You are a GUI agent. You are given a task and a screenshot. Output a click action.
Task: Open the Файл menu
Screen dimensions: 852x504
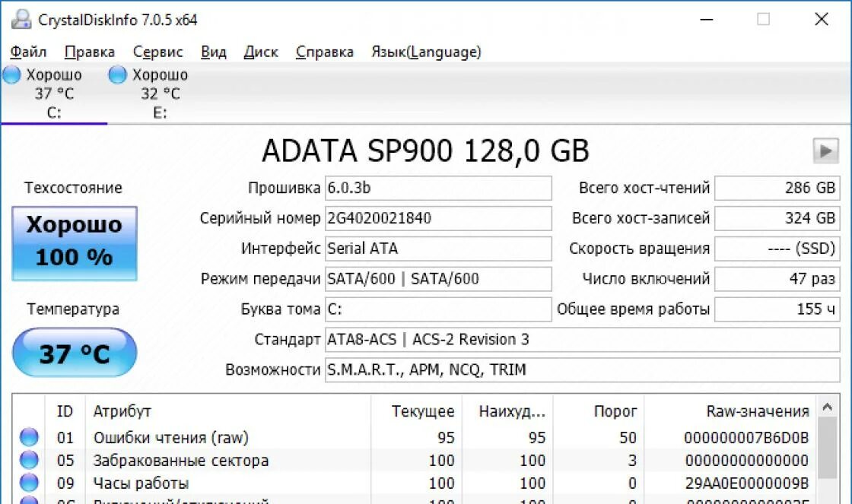point(28,52)
